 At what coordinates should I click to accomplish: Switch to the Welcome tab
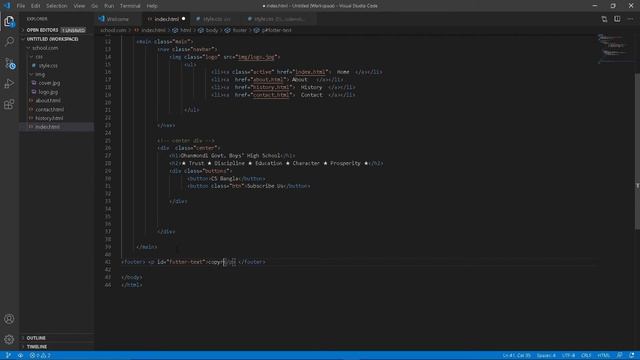[x=118, y=19]
